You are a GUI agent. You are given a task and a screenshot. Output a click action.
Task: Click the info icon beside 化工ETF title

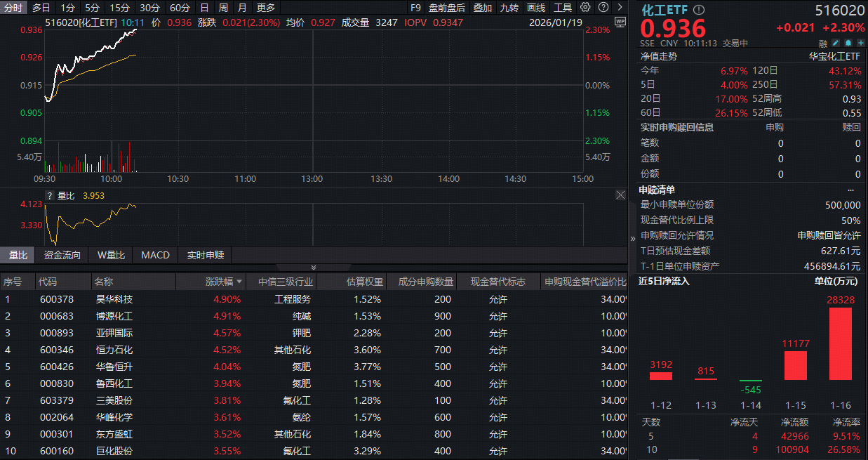[697, 10]
